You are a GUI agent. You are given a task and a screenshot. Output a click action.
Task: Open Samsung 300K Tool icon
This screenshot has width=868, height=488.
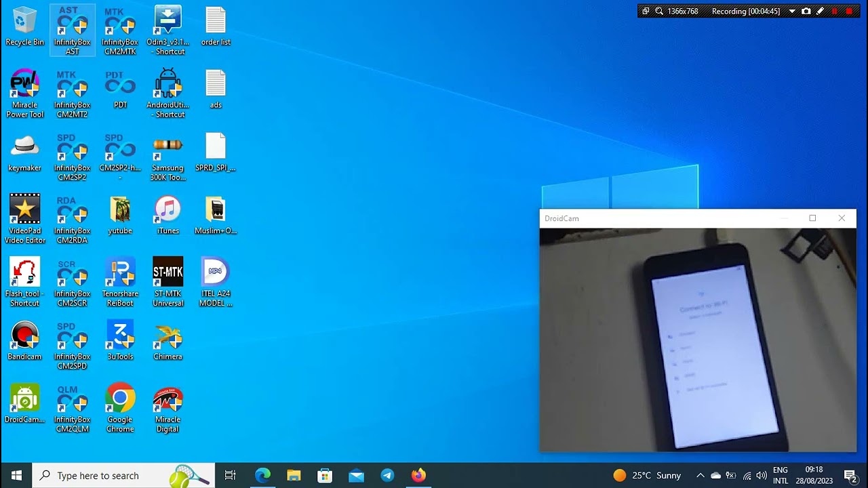(167, 157)
